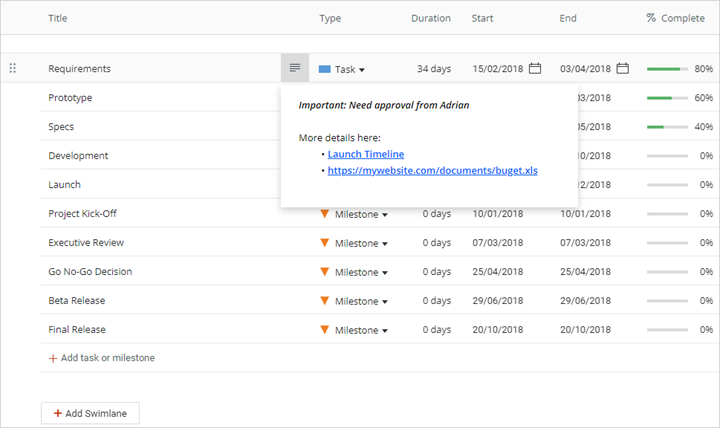720x428 pixels.
Task: Open the Launch Timeline link
Action: pyautogui.click(x=365, y=154)
